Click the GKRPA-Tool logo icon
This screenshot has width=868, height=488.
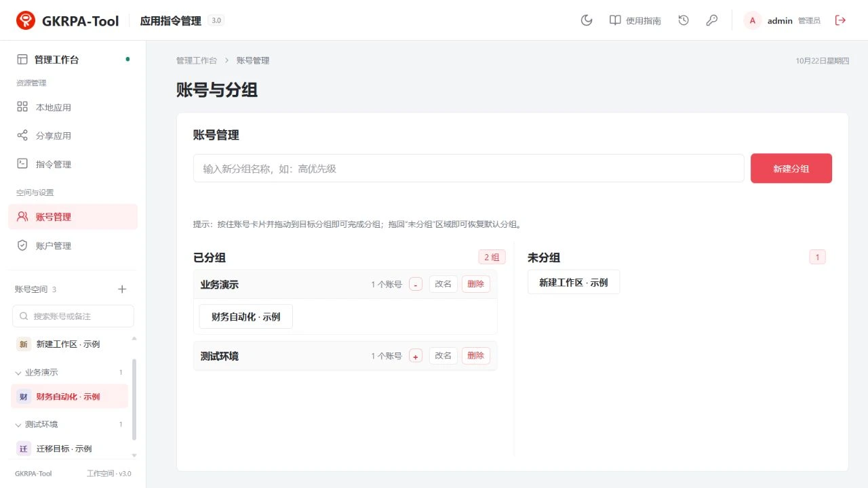(x=26, y=20)
